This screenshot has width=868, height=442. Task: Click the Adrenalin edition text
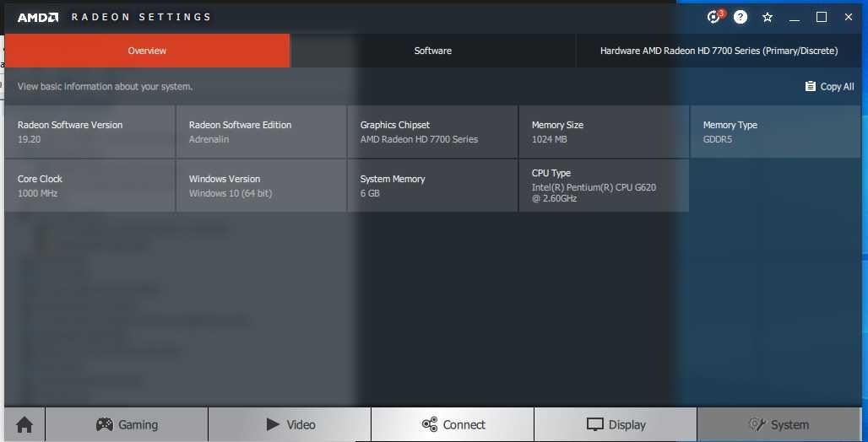point(209,139)
